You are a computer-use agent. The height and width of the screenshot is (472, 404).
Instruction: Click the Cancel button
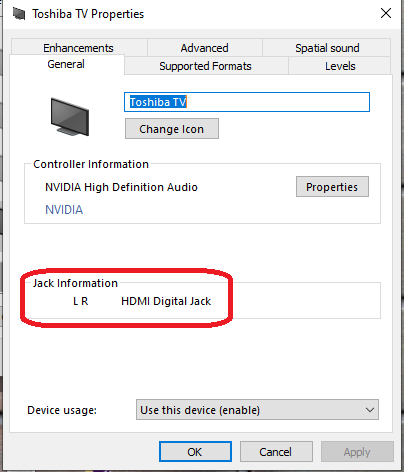[276, 452]
